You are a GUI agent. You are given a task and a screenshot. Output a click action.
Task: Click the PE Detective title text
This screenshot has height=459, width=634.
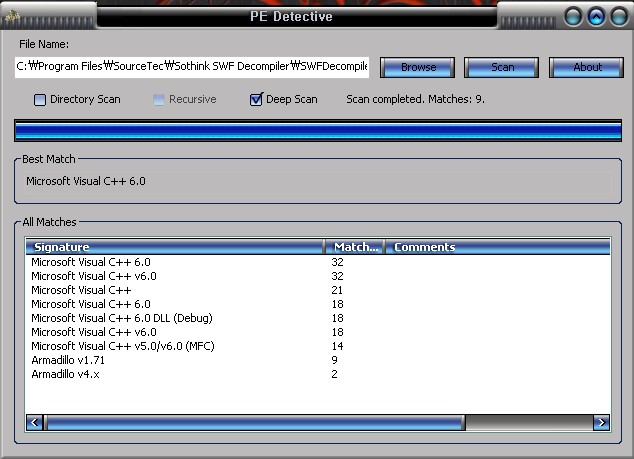click(291, 17)
